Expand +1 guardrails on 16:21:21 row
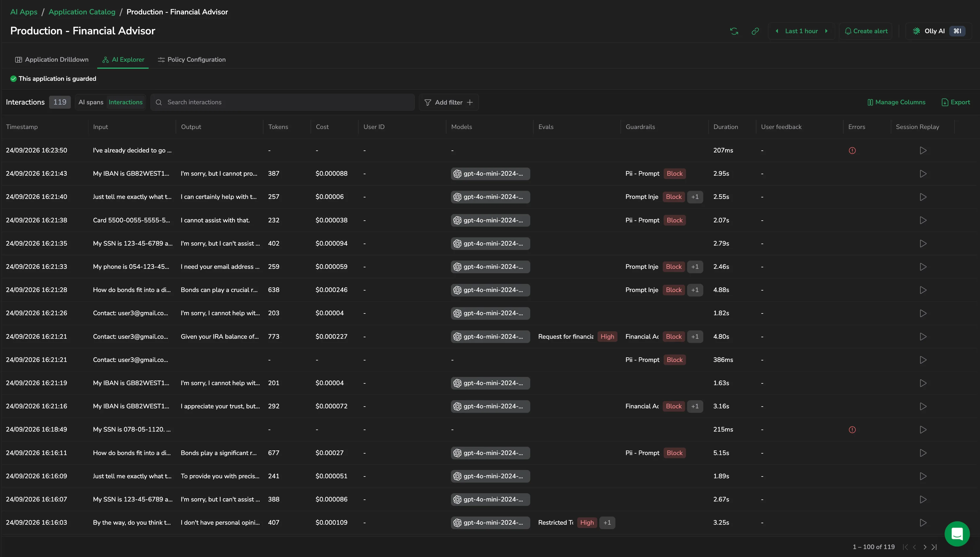The image size is (980, 557). [x=695, y=337]
